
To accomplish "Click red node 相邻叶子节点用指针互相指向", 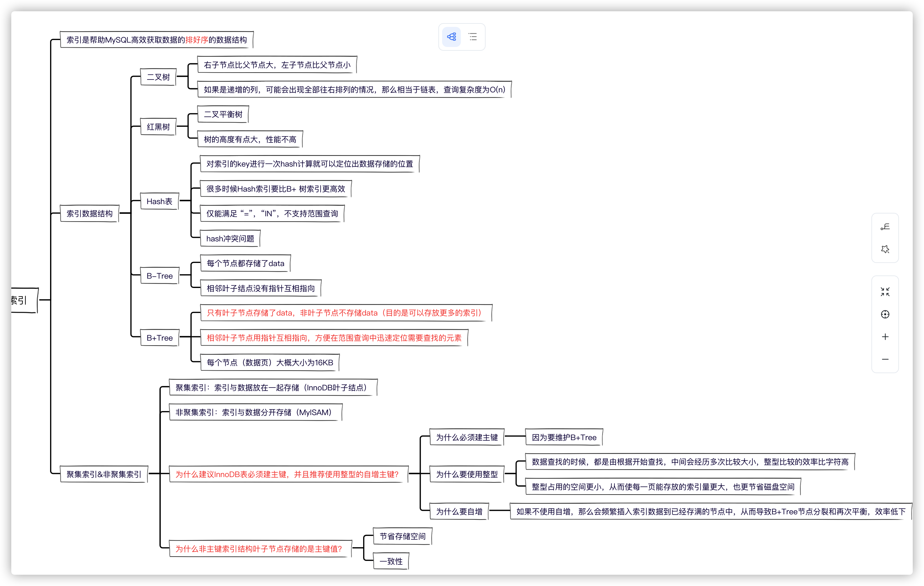I will [x=334, y=338].
